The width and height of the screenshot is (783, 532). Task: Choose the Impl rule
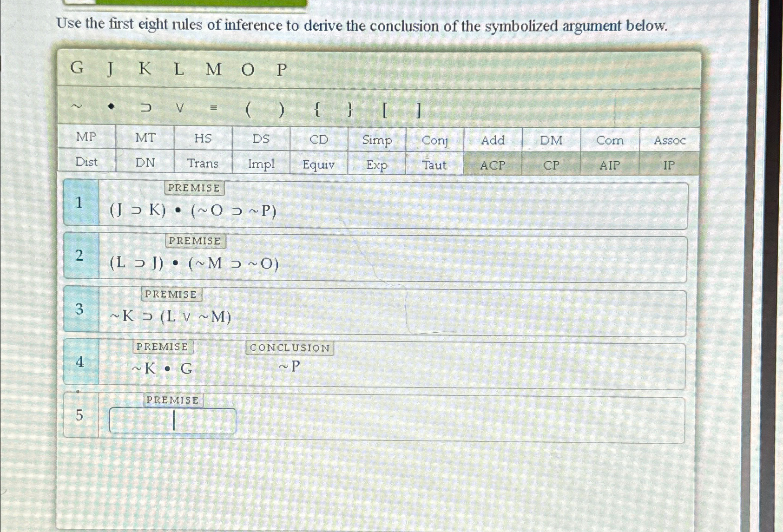click(261, 164)
